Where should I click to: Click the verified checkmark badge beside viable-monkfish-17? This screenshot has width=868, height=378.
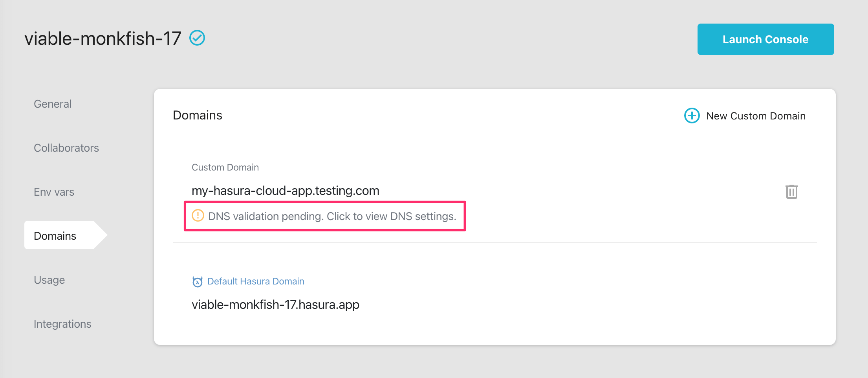coord(198,38)
